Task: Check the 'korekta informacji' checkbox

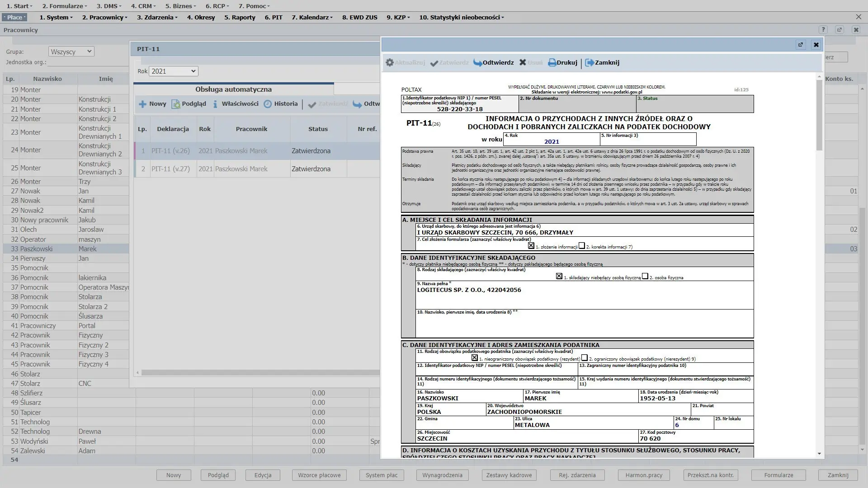Action: [x=582, y=246]
